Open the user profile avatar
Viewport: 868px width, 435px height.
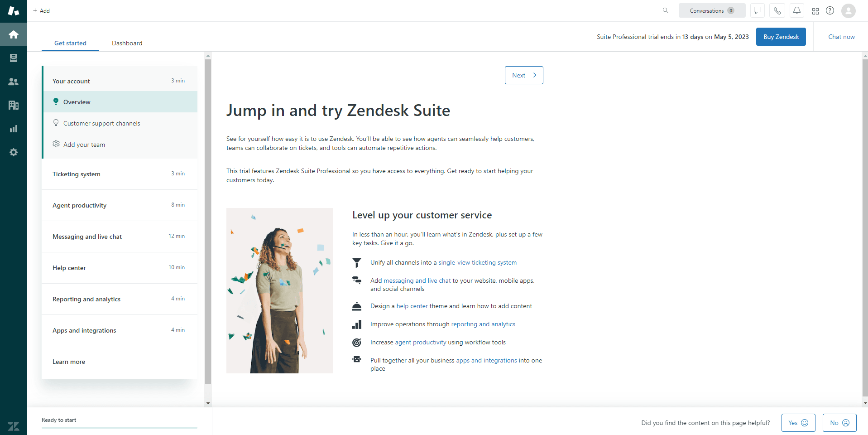pyautogui.click(x=849, y=10)
